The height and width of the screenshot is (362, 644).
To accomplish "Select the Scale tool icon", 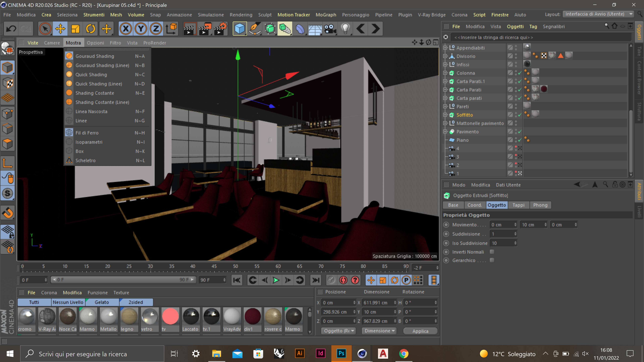I will [x=75, y=29].
